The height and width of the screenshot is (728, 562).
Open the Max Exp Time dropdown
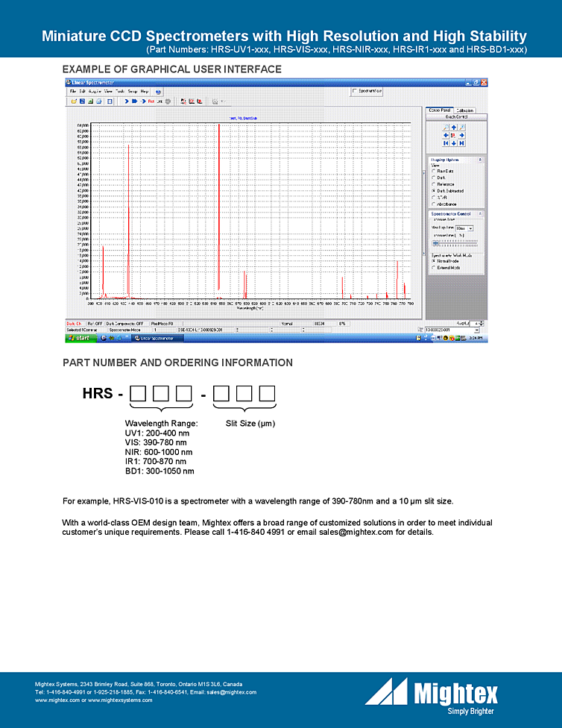[470, 228]
